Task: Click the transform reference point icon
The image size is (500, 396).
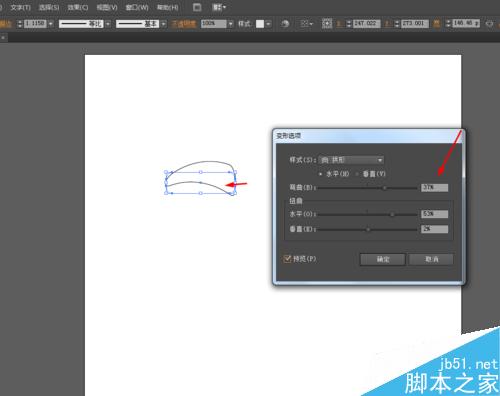Action: click(x=327, y=24)
